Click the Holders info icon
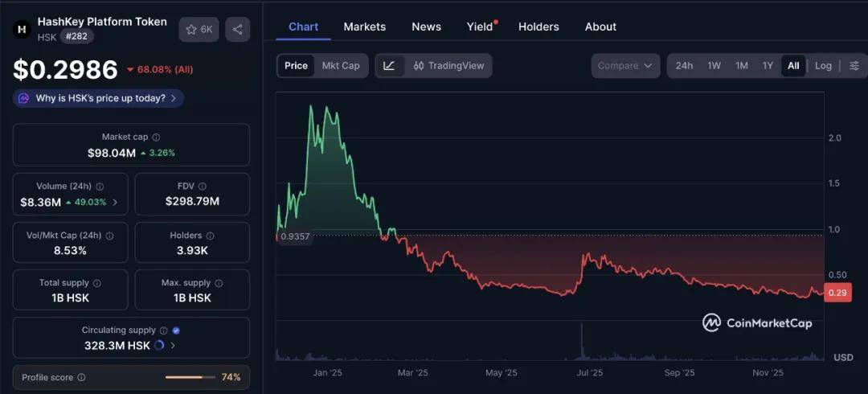The width and height of the screenshot is (868, 394). (x=211, y=236)
